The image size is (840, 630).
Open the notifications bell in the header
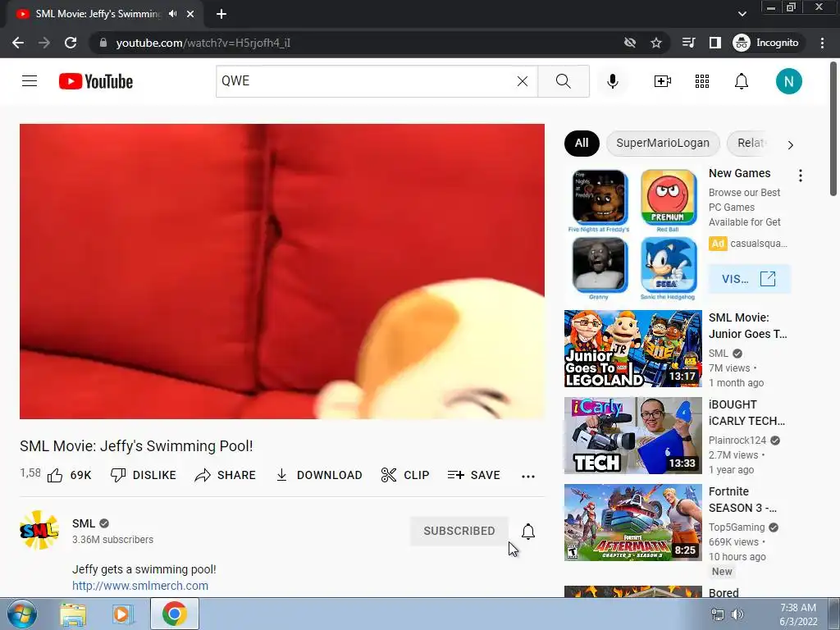pos(742,81)
